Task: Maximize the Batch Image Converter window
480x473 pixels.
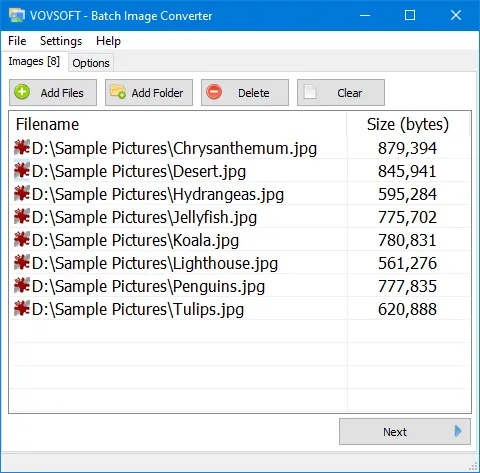Action: click(x=410, y=15)
